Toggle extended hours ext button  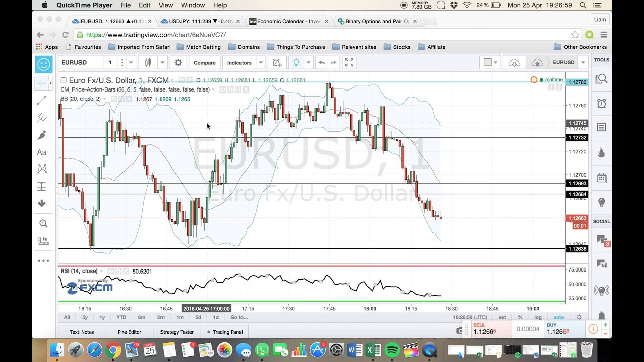click(502, 317)
